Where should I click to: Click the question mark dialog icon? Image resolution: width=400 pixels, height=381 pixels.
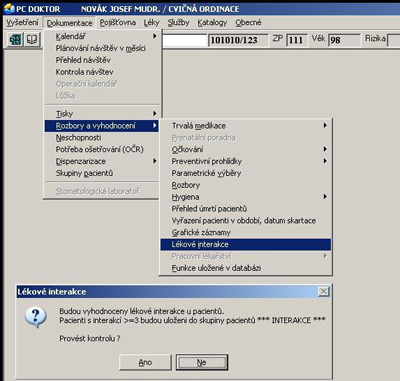point(36,317)
